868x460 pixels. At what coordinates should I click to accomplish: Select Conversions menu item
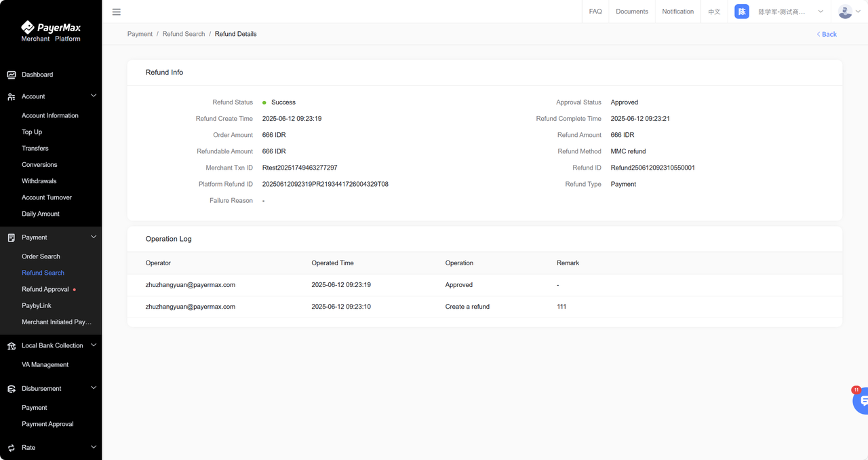coord(39,165)
